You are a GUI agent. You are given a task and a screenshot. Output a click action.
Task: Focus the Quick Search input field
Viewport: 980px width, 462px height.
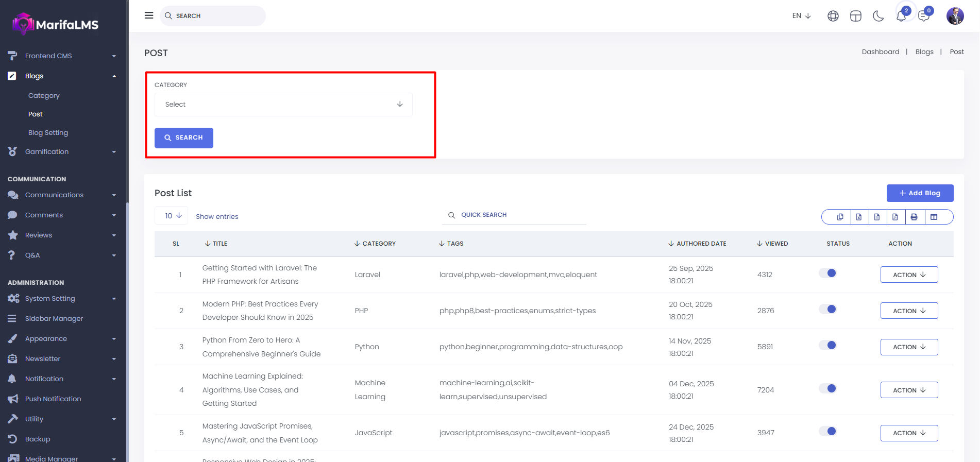pos(520,215)
